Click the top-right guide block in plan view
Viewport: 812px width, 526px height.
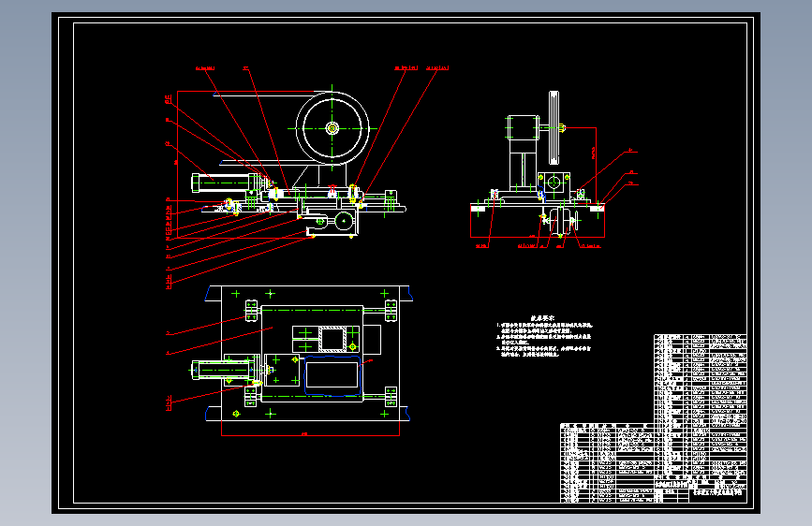pyautogui.click(x=391, y=311)
